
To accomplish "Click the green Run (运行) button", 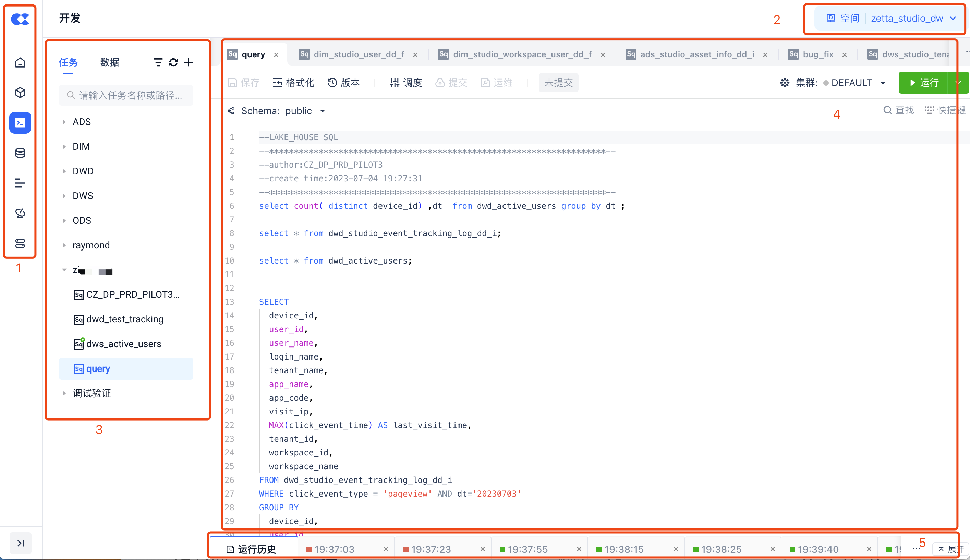I will [923, 83].
